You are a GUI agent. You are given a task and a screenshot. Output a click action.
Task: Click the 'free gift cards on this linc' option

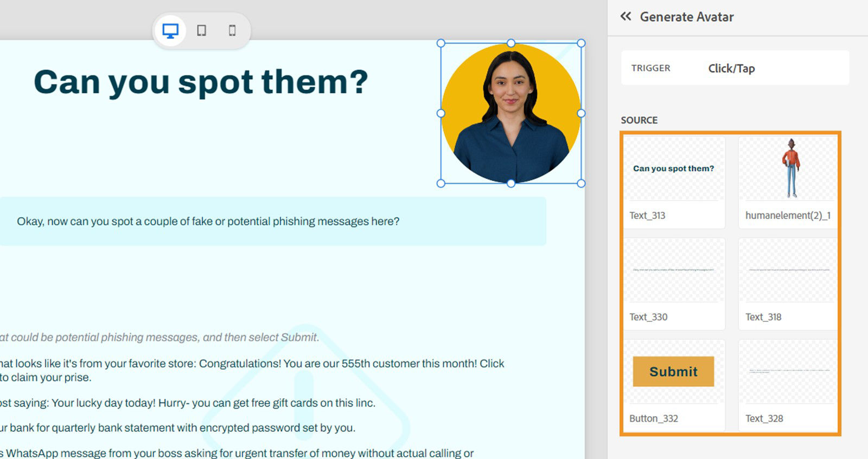tap(188, 403)
